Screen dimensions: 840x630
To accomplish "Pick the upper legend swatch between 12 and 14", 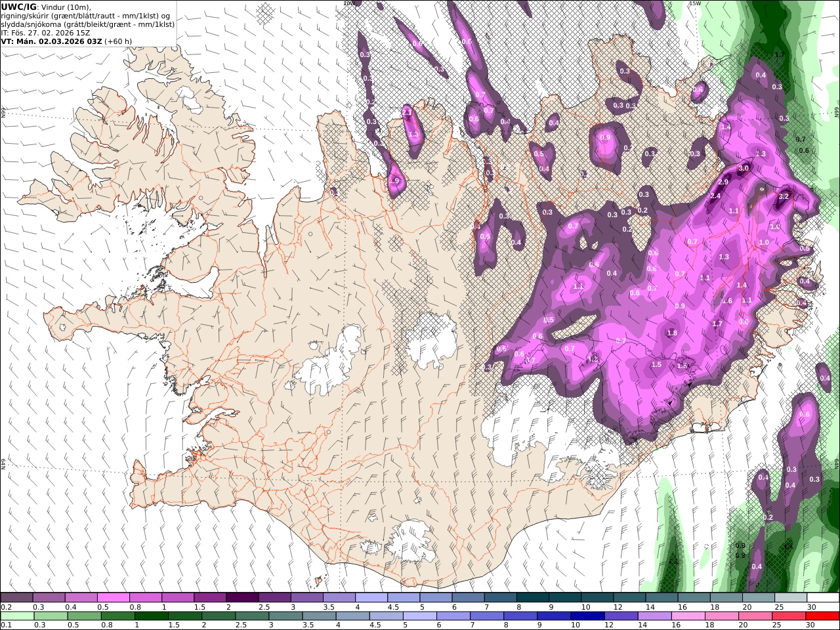I will click(x=629, y=597).
